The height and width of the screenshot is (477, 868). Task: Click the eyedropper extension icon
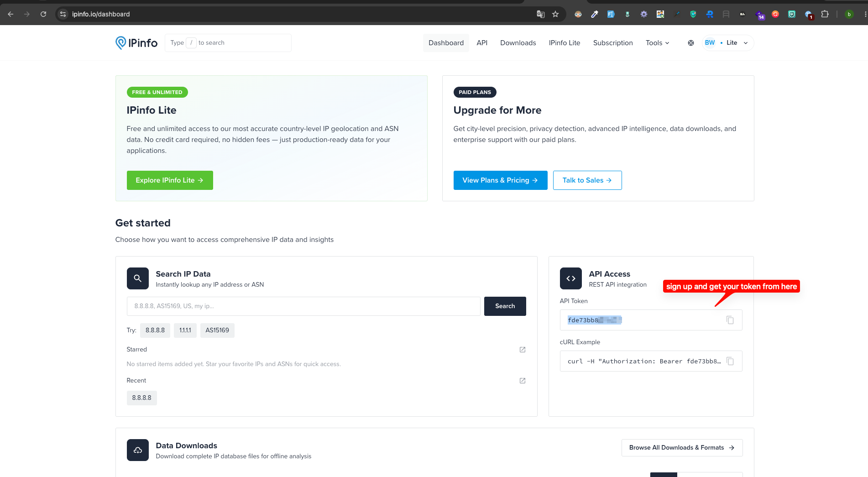click(x=595, y=14)
